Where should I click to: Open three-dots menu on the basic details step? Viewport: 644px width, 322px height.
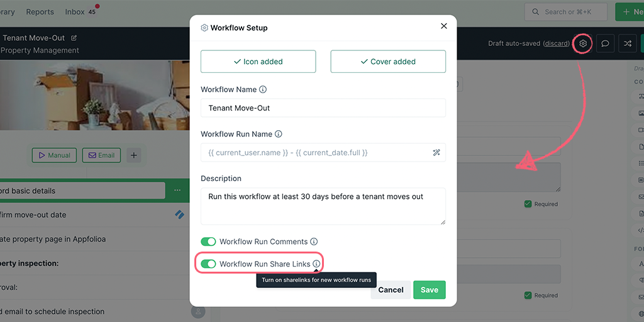177,191
